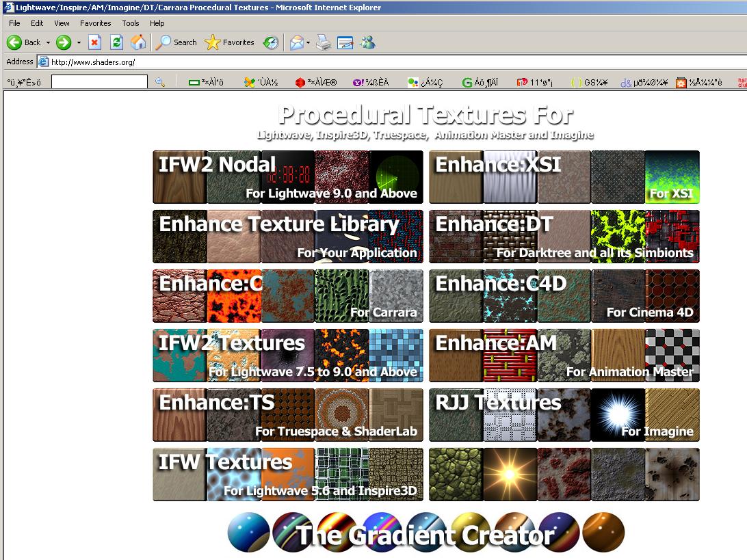The height and width of the screenshot is (560, 747).
Task: Open the purple d& icon link
Action: click(x=644, y=82)
